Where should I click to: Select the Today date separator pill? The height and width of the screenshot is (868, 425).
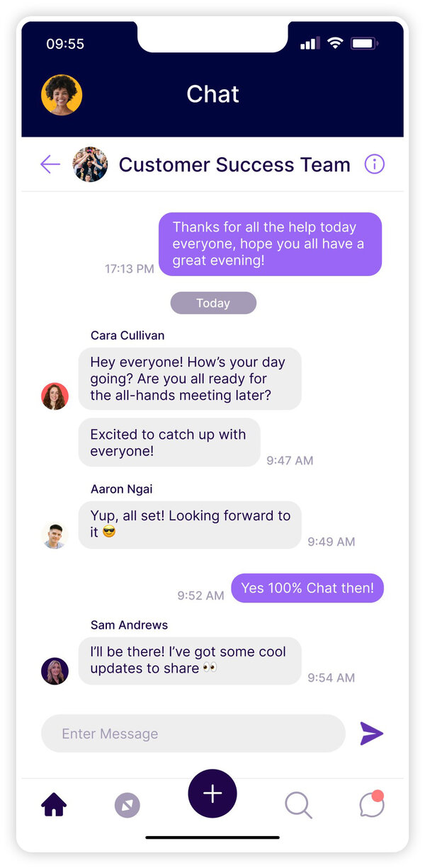[213, 303]
